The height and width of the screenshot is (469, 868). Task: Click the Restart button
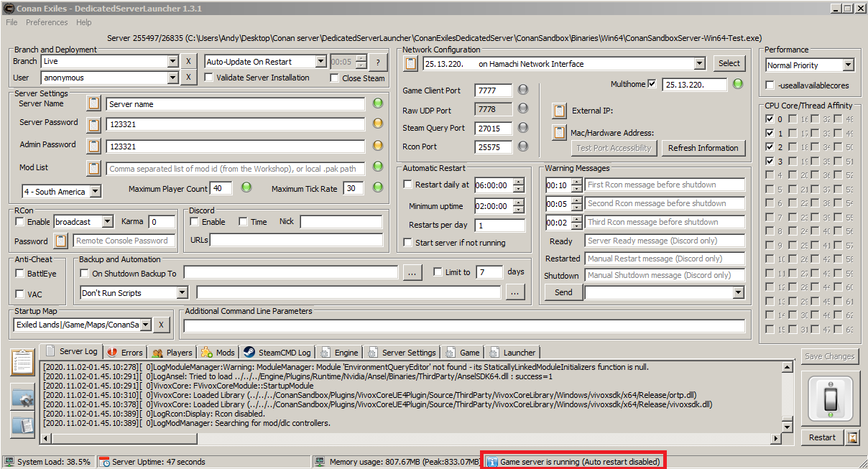(822, 437)
